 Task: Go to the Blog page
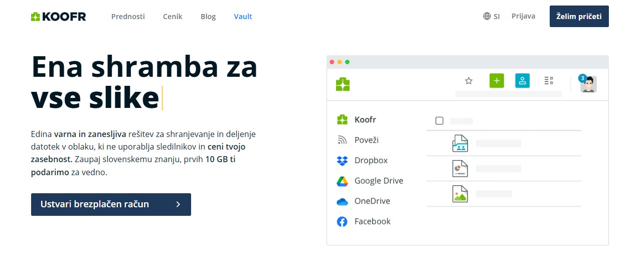click(x=208, y=17)
